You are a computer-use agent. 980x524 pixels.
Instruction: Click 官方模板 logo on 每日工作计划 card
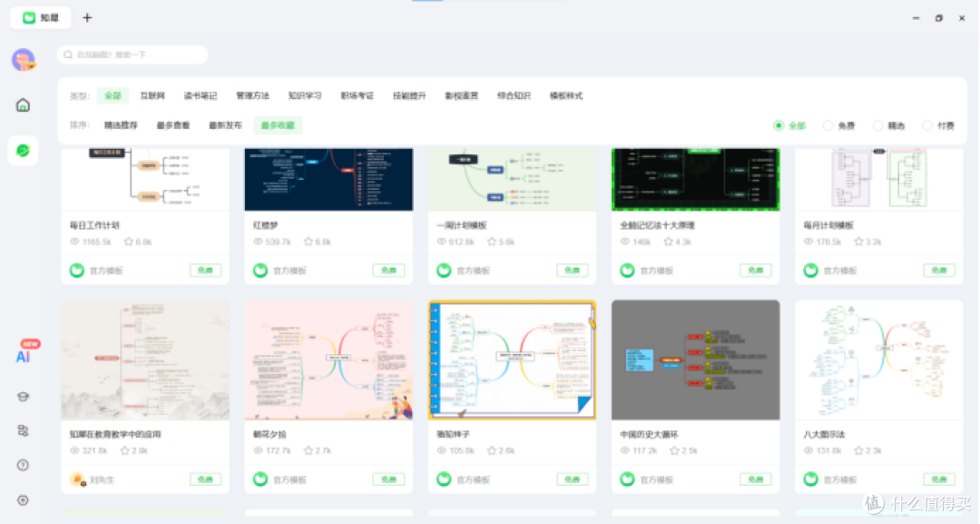pyautogui.click(x=77, y=271)
